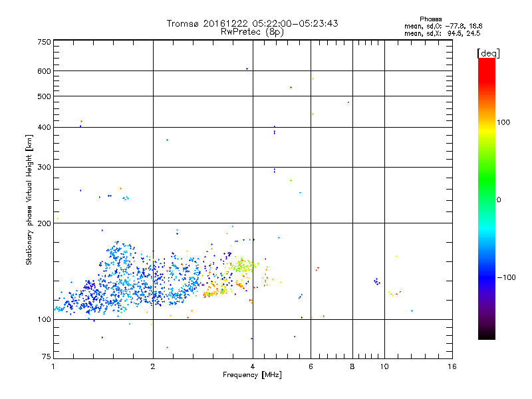Click y-axis label '500'
Screen dimensions: 532x399
(44, 96)
